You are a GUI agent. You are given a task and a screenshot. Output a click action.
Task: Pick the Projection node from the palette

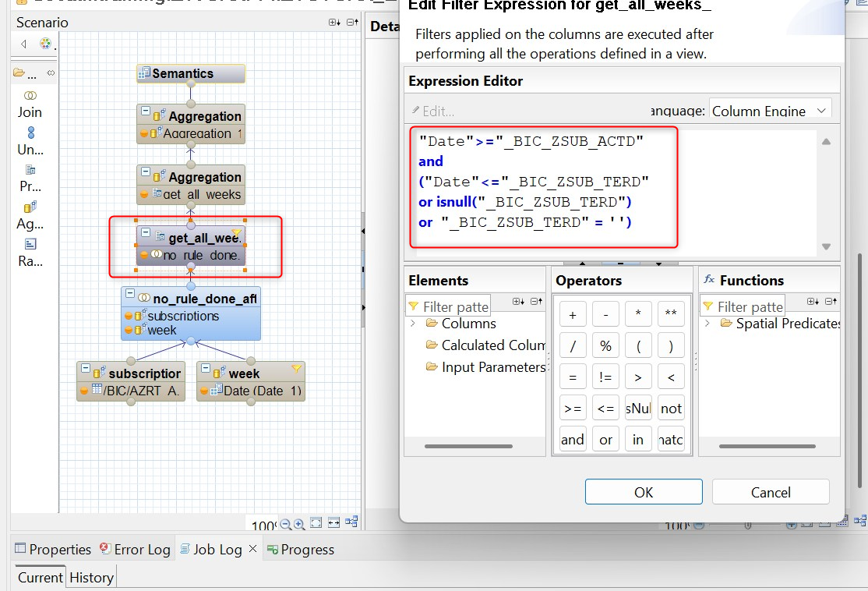tap(30, 177)
